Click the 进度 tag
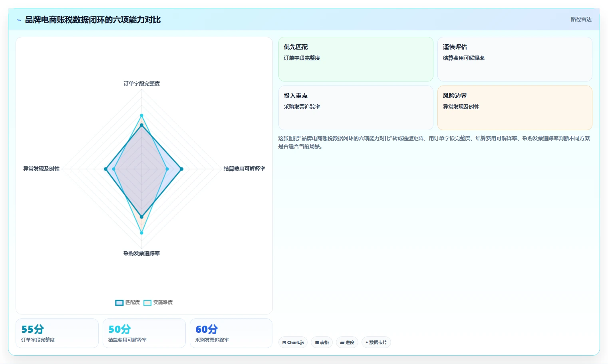The height and width of the screenshot is (364, 608). click(347, 342)
